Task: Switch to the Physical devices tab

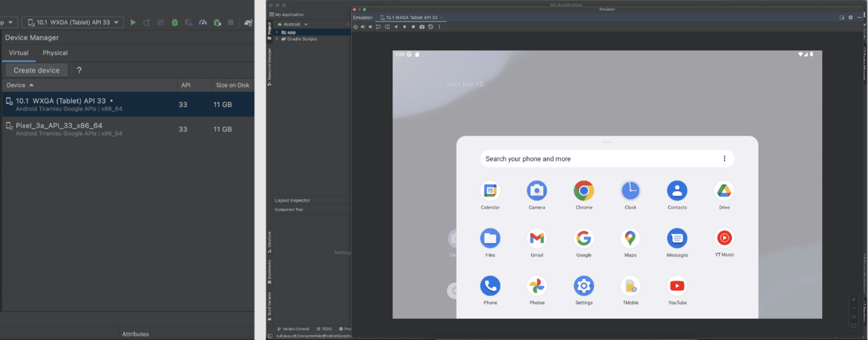Action: [55, 53]
